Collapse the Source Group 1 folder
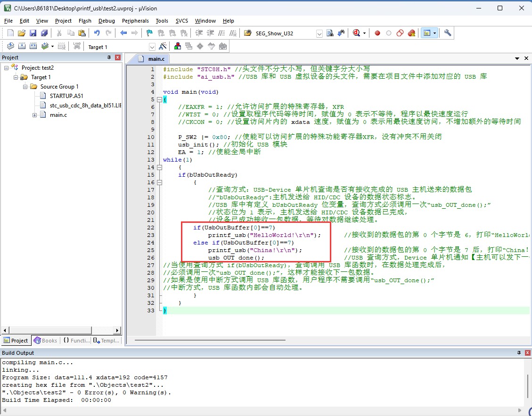Screen dimensions: 532x416 click(x=25, y=87)
